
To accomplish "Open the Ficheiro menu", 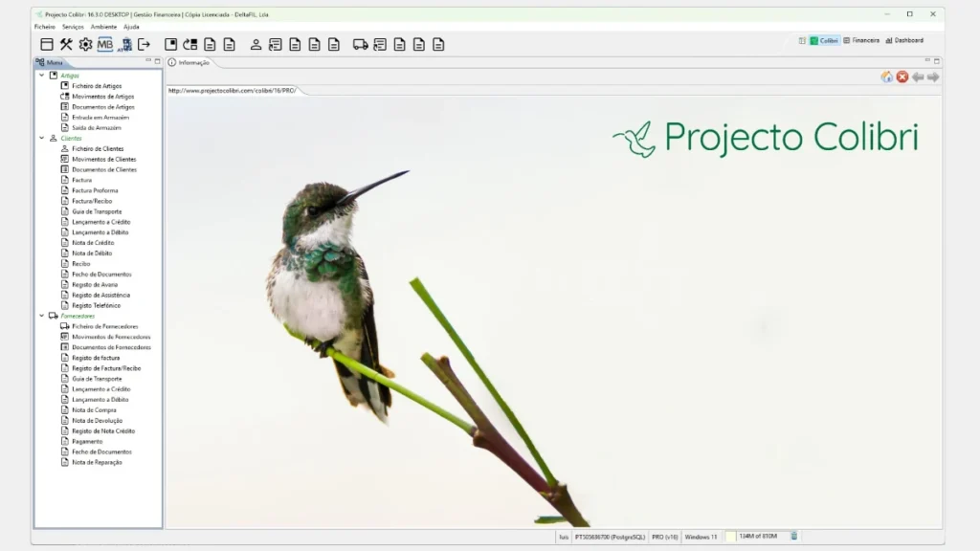I will (x=44, y=27).
